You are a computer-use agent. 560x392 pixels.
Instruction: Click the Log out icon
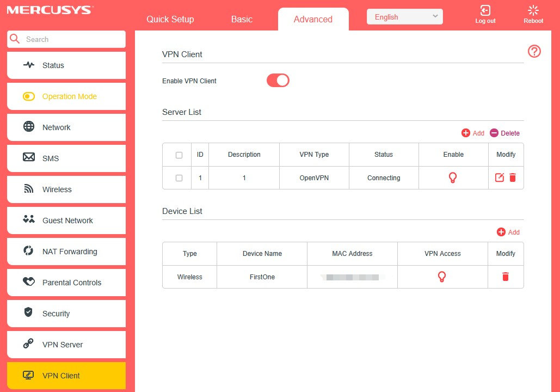pyautogui.click(x=485, y=11)
